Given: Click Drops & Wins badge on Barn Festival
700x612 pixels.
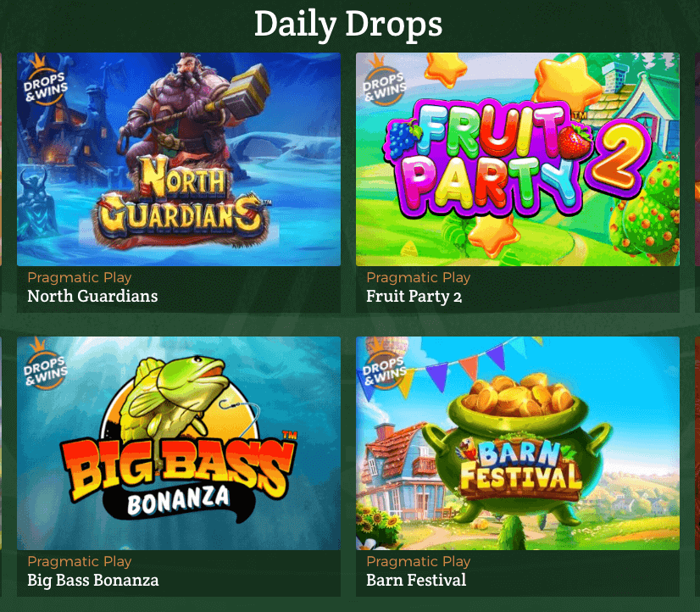Looking at the screenshot, I should [x=384, y=364].
